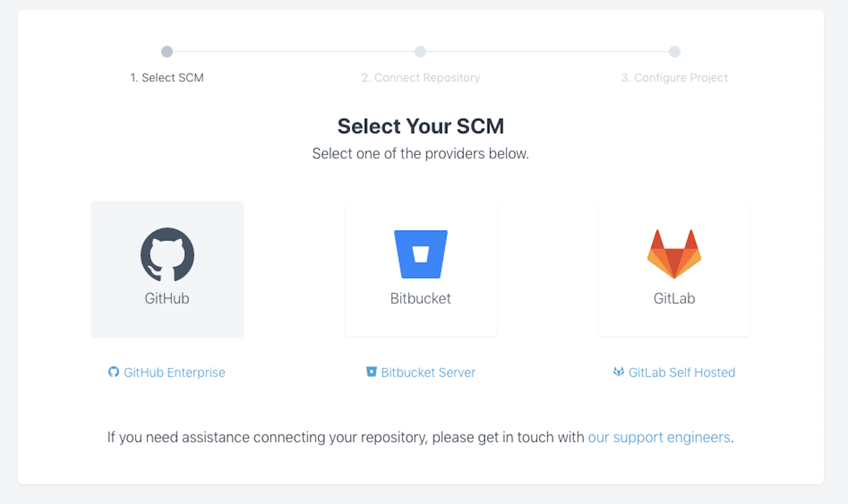Select the "1. Select SCM" step label
This screenshot has width=848, height=504.
click(167, 78)
